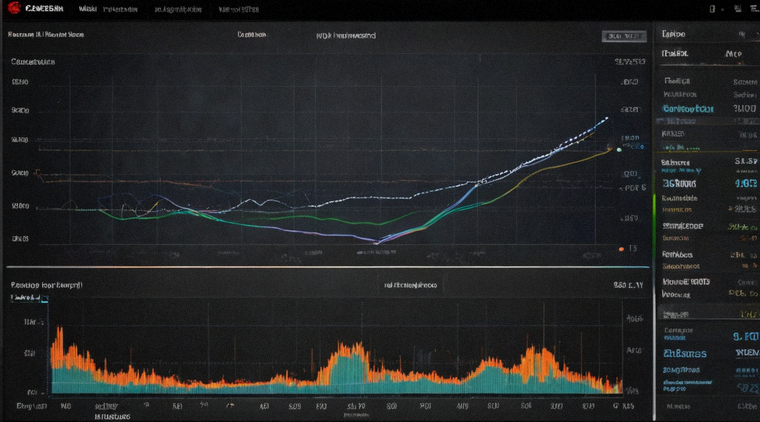This screenshot has height=422, width=760.
Task: Select the large blue heading in lower right panel
Action: click(684, 354)
